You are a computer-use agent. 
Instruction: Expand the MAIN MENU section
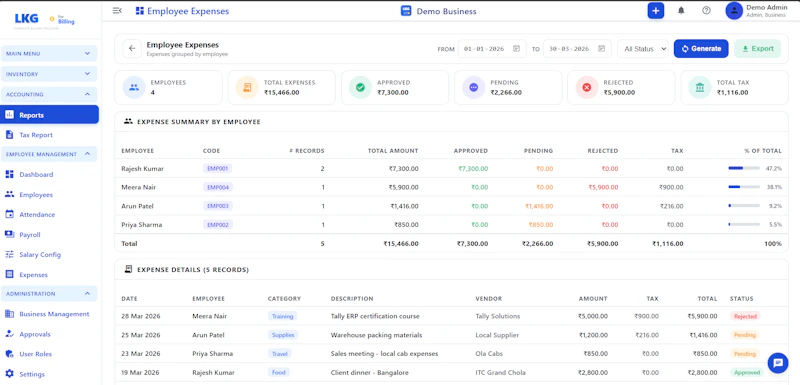49,54
